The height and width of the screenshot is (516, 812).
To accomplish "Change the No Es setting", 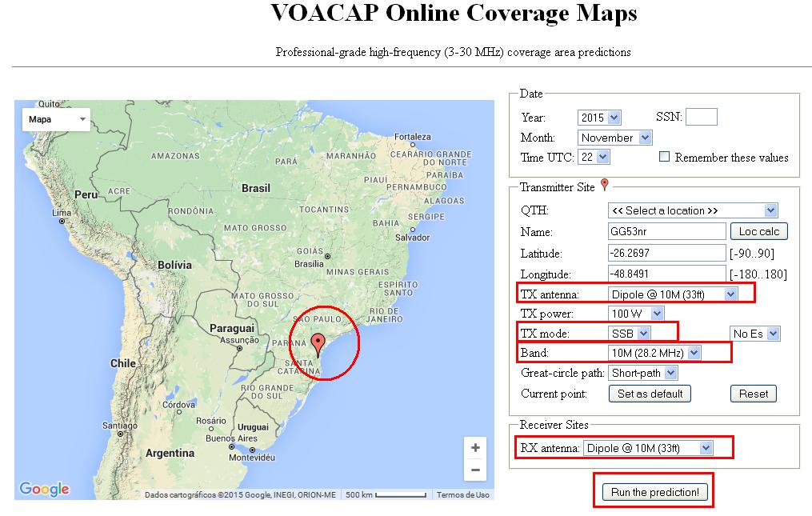I will coord(752,333).
